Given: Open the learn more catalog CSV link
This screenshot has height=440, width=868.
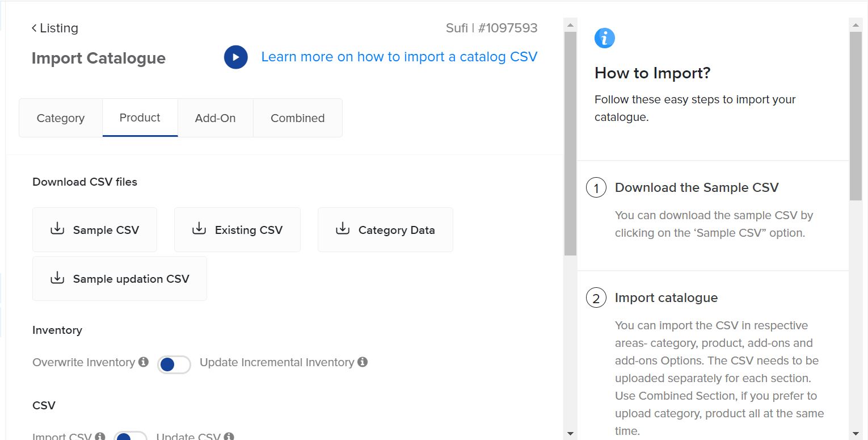Looking at the screenshot, I should (399, 57).
